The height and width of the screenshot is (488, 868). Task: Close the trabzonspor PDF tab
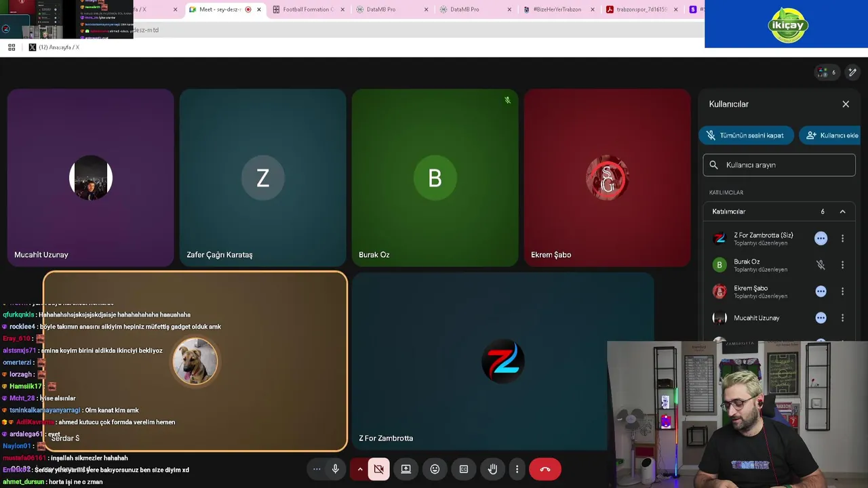tap(675, 9)
